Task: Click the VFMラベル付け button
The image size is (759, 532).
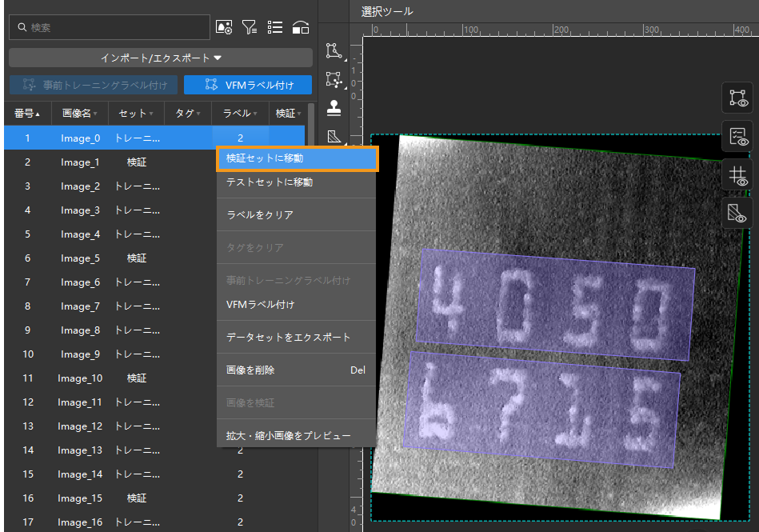Action: point(248,85)
